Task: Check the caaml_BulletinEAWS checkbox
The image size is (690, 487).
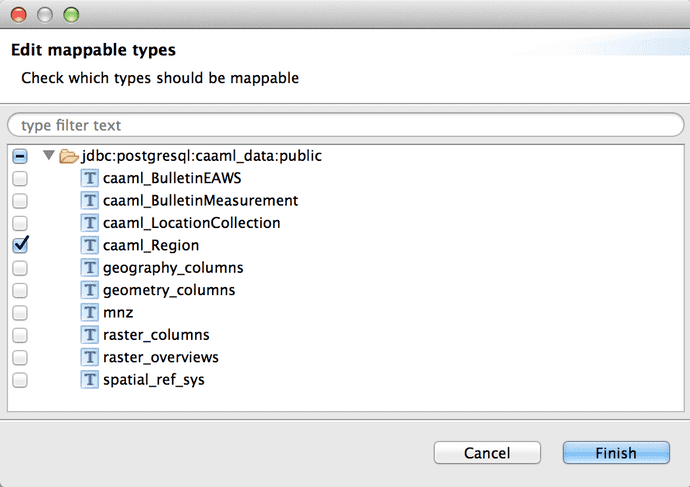Action: tap(20, 179)
